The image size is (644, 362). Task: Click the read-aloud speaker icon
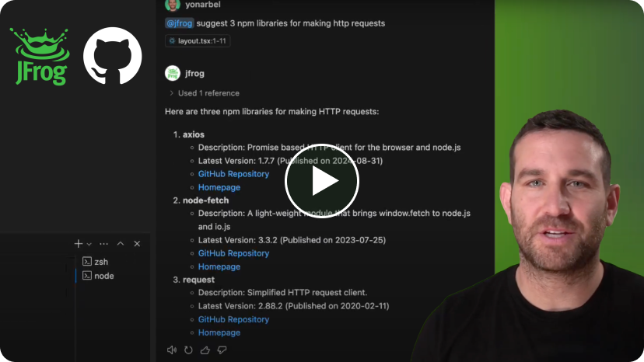point(172,350)
